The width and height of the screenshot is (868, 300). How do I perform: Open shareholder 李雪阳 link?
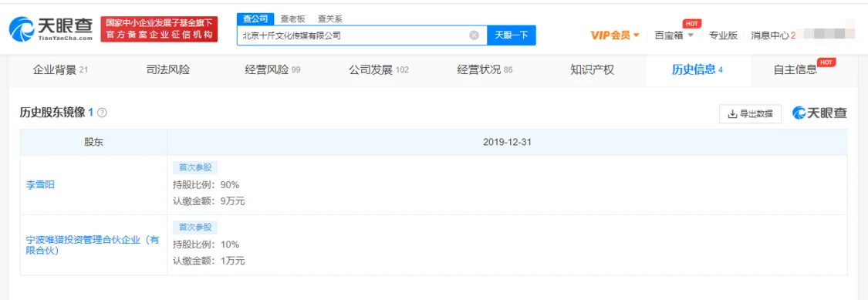click(x=40, y=185)
